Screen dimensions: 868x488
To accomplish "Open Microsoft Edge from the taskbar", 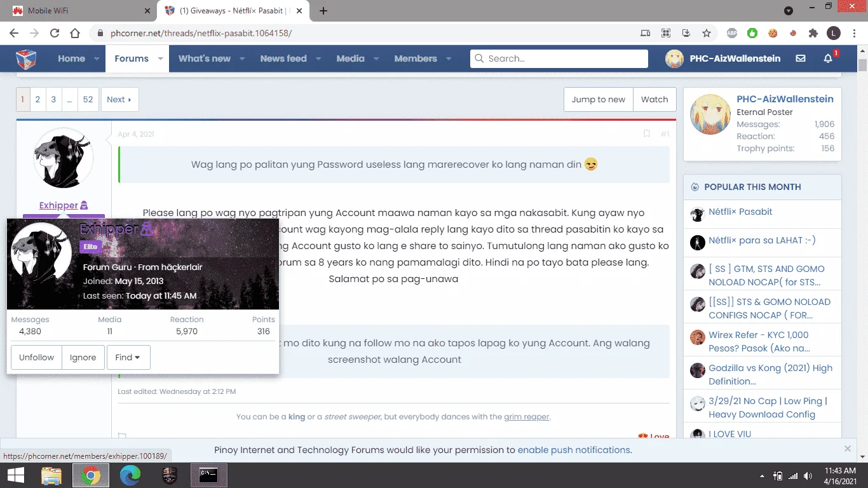I will tap(130, 475).
